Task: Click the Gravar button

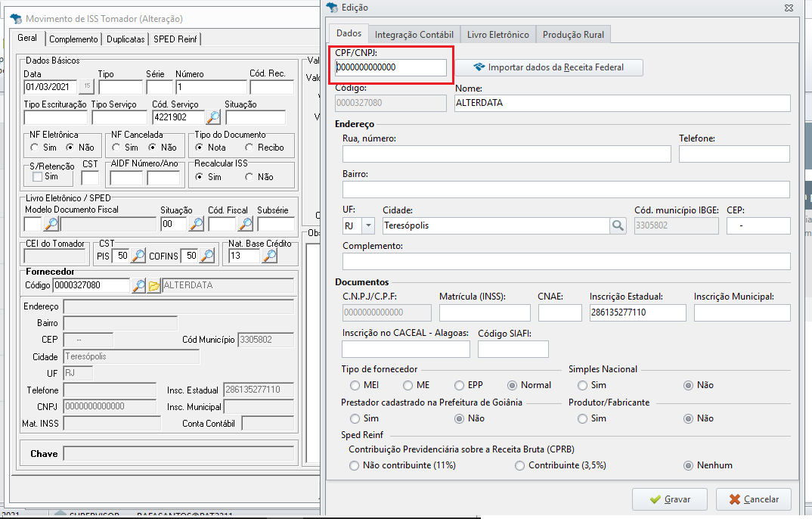Action: [670, 499]
